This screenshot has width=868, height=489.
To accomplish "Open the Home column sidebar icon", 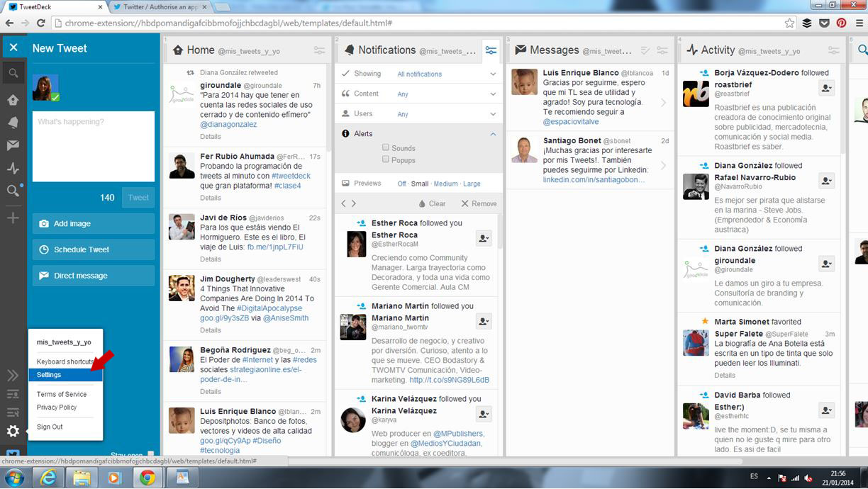I will (13, 100).
